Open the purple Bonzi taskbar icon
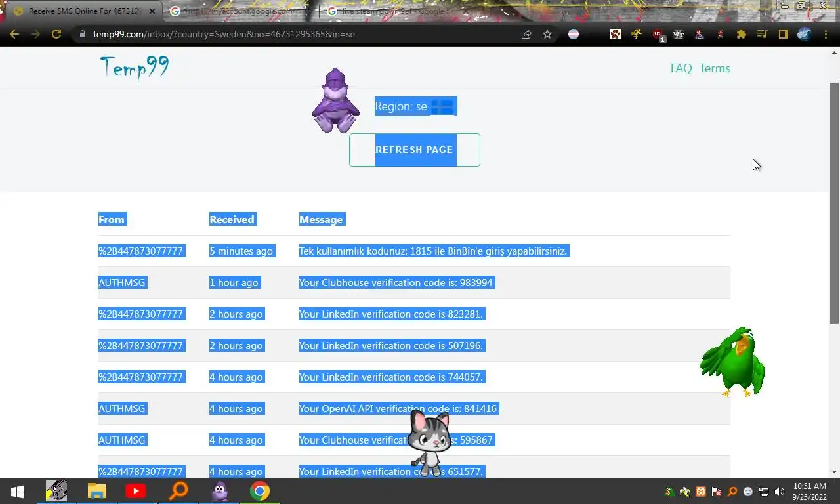The width and height of the screenshot is (840, 504). (x=219, y=491)
